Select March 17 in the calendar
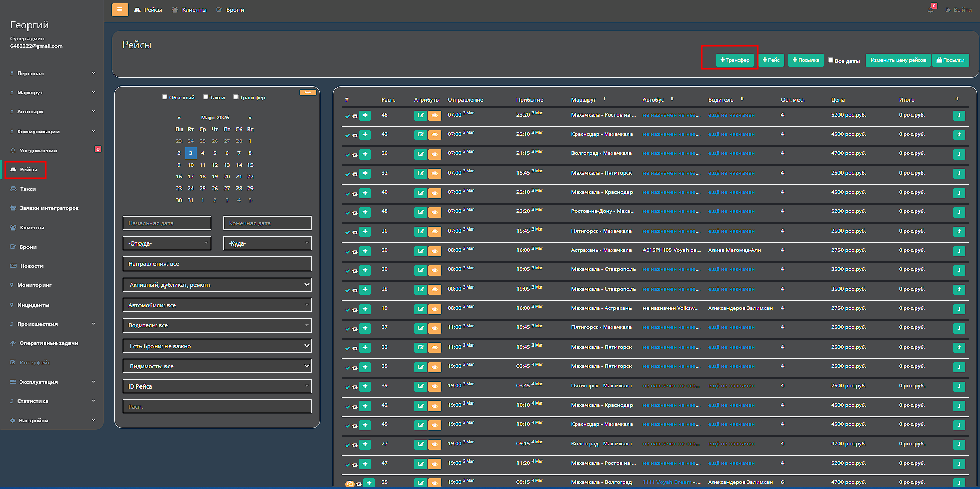 [191, 177]
